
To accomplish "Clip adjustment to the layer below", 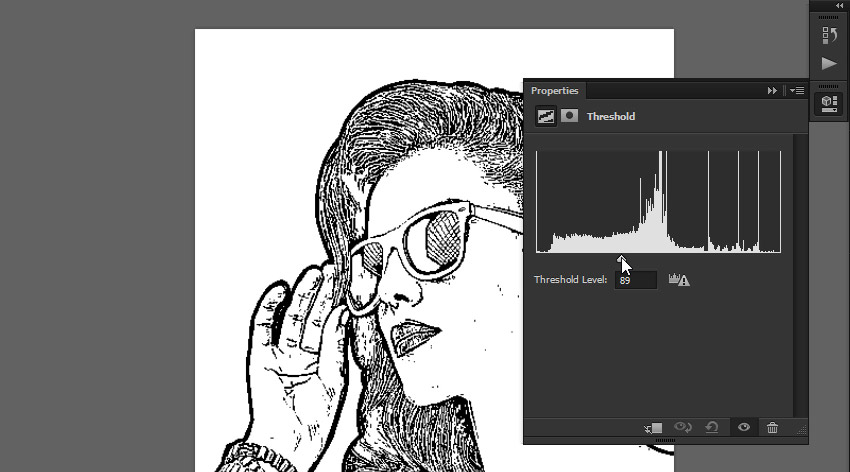I will [653, 428].
